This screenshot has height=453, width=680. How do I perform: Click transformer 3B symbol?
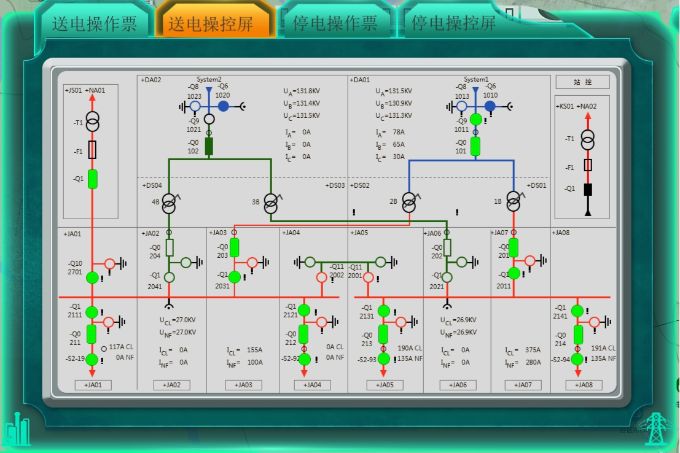[x=269, y=203]
